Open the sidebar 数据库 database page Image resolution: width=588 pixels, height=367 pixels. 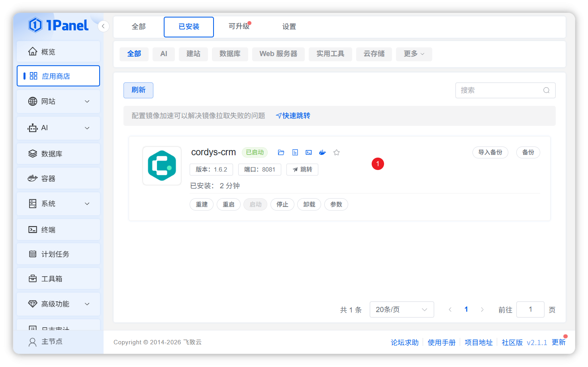58,154
